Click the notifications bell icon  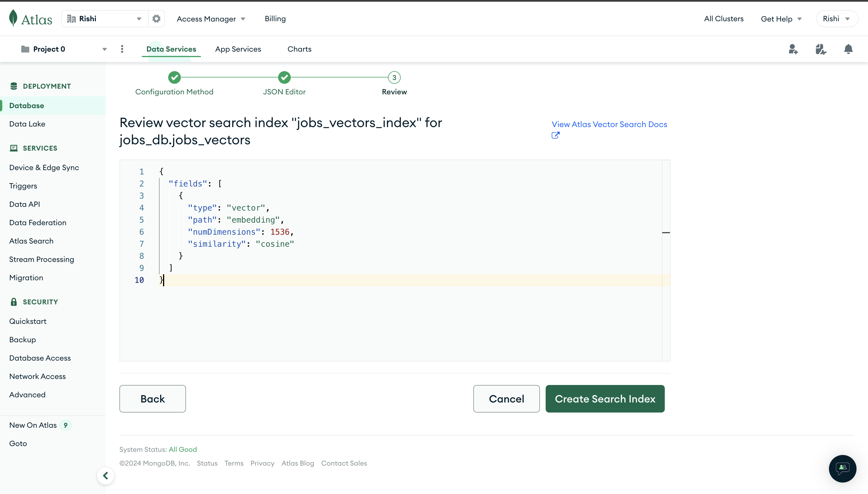[x=848, y=49]
